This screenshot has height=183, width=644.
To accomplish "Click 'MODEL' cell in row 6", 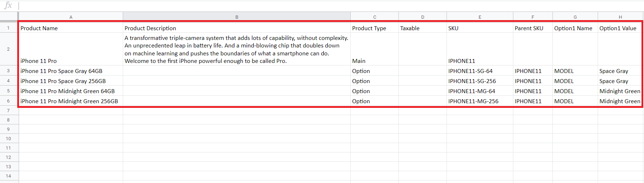I will (575, 101).
